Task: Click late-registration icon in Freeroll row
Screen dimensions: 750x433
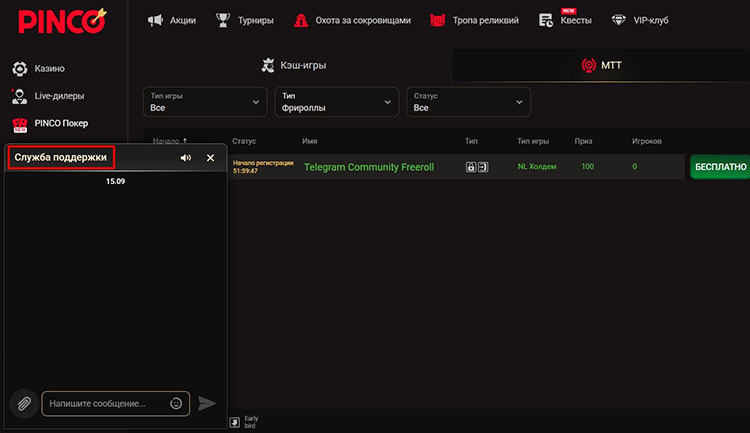Action: click(x=483, y=167)
